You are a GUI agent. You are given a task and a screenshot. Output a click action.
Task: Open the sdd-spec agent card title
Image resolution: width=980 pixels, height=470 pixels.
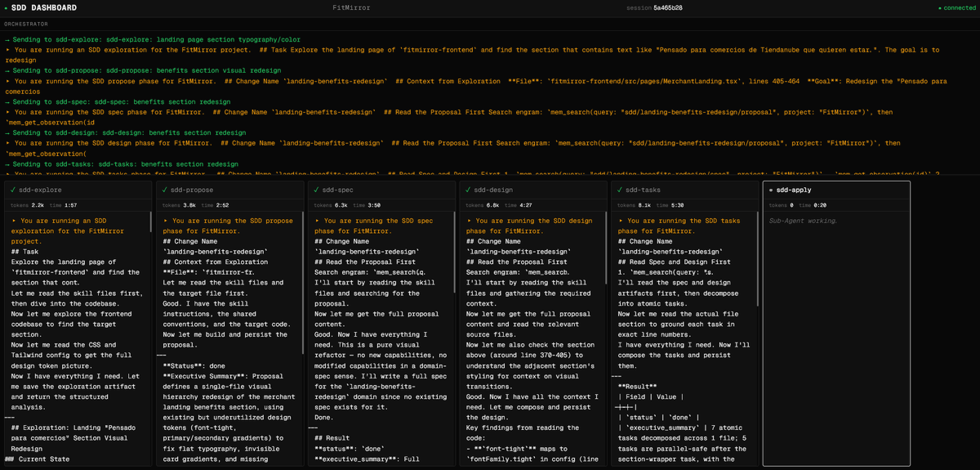click(x=340, y=190)
